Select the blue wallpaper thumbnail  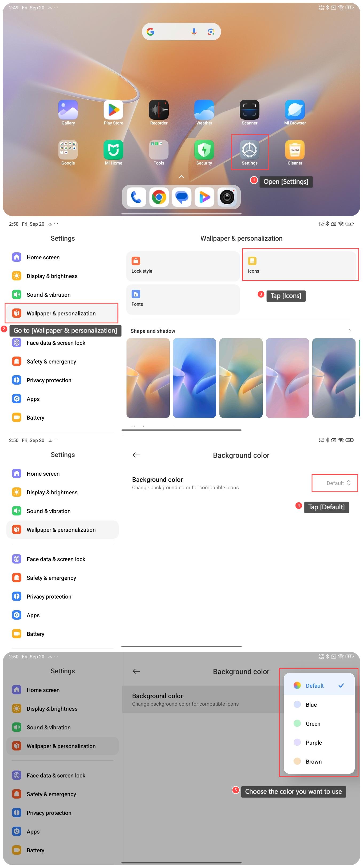click(194, 378)
